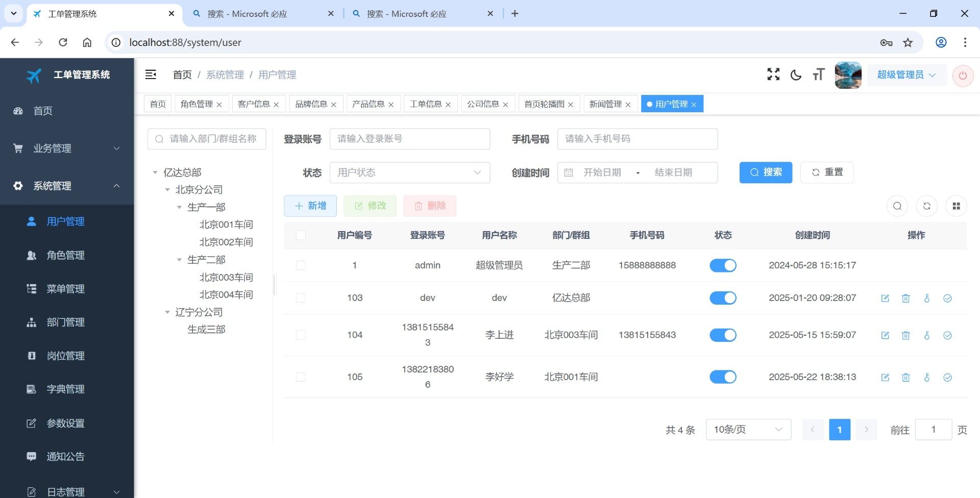Open the 10条/页 page size dropdown
Screen dimensions: 980x498
click(748, 430)
